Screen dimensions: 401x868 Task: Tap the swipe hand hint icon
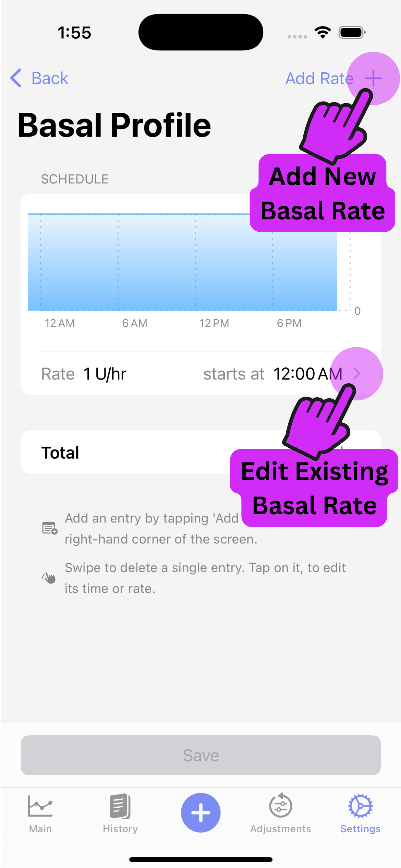click(49, 578)
